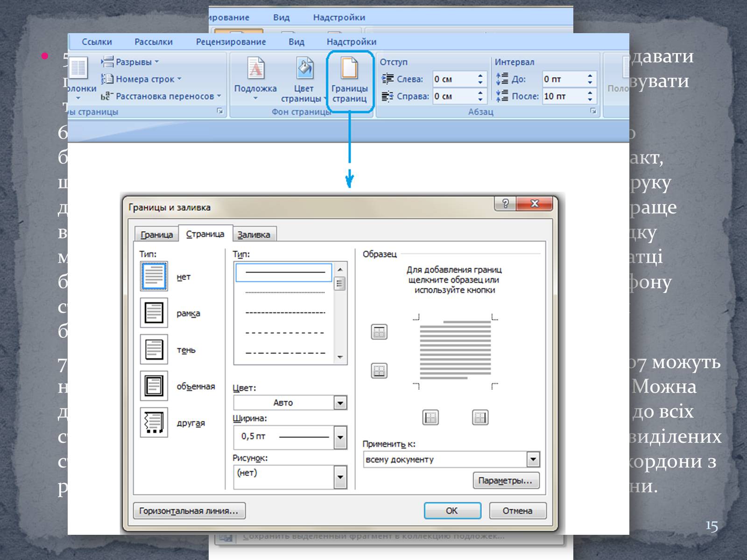This screenshot has width=747, height=560.
Task: Click Вид tab in background window
Action: tap(282, 17)
